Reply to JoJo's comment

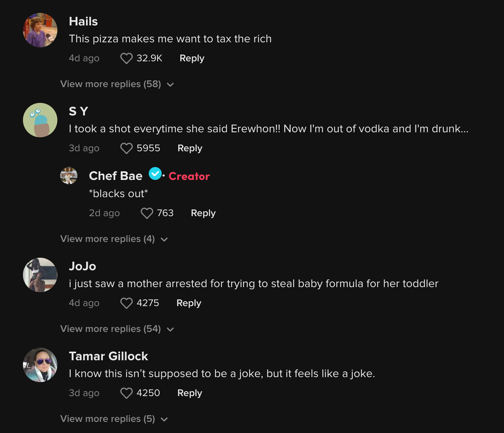pos(188,303)
